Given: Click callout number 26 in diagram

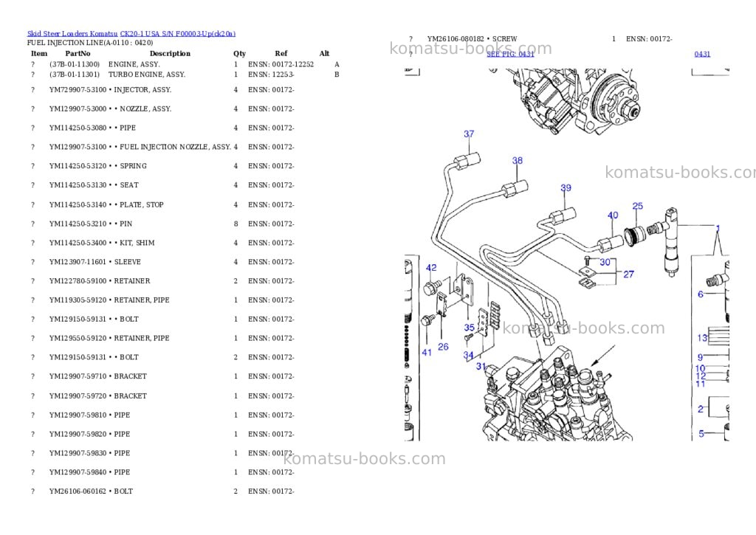Looking at the screenshot, I should click(x=443, y=347).
